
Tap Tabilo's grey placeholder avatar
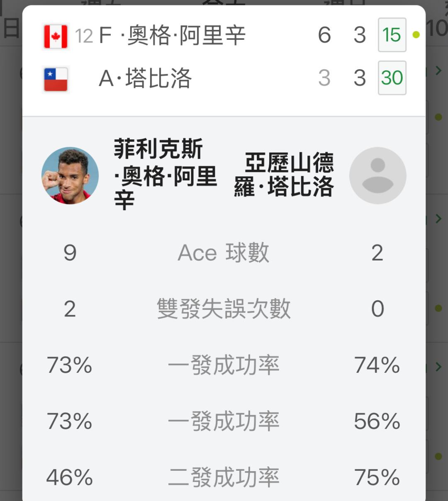377,175
